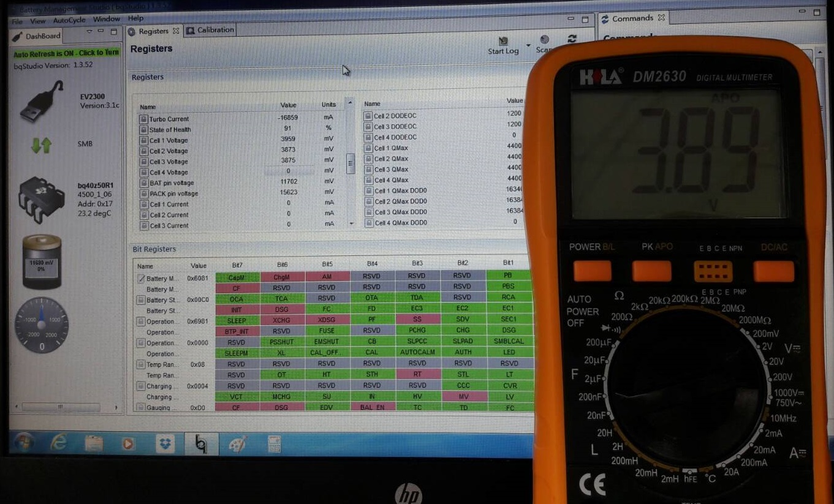Viewport: 834px width, 504px height.
Task: Open the View menu
Action: click(37, 21)
